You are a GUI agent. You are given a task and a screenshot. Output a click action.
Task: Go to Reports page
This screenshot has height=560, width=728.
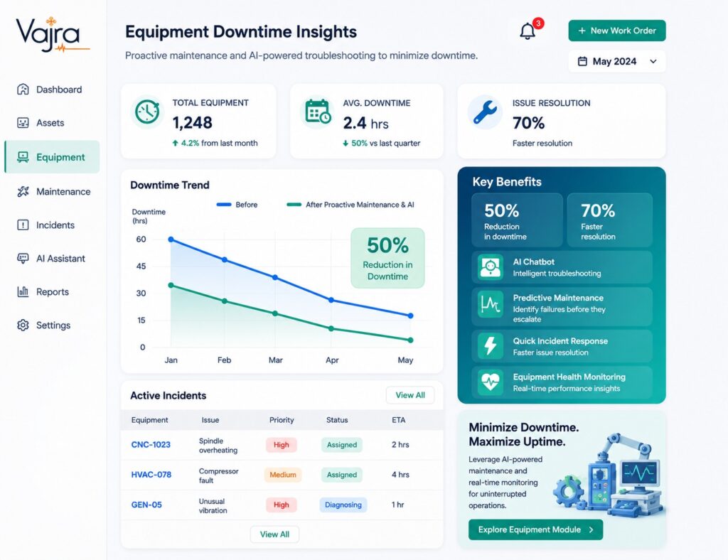pos(51,291)
